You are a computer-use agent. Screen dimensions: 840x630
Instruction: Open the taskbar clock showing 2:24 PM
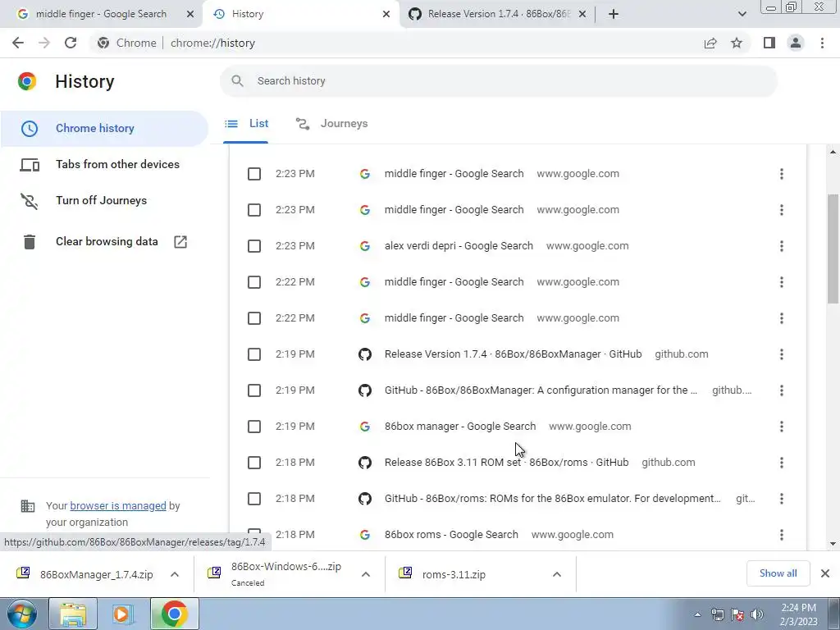click(799, 614)
